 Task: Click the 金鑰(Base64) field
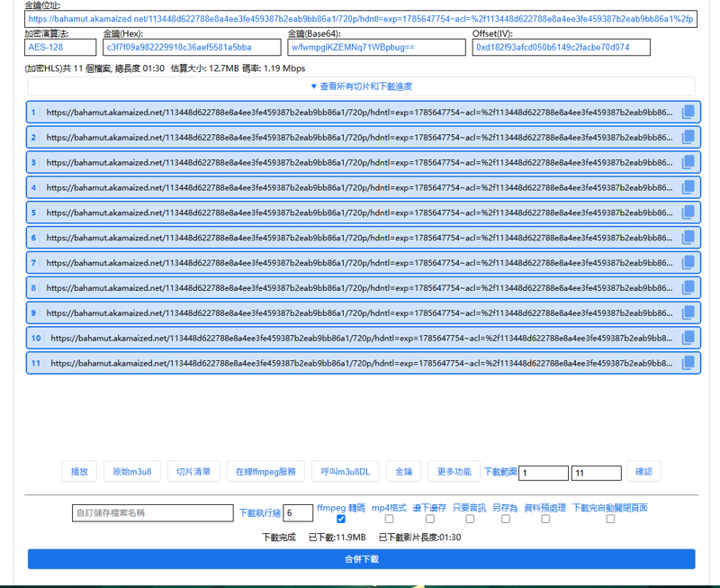(x=376, y=48)
